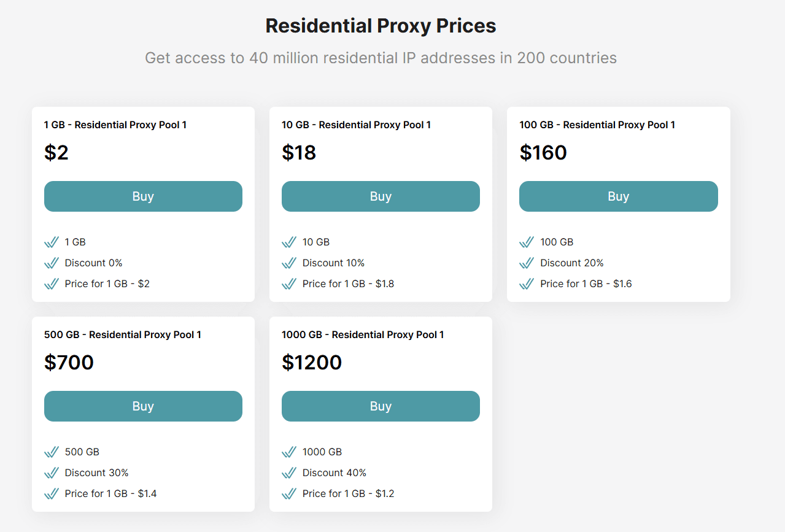This screenshot has height=532, width=785.
Task: Buy the 100 GB proxy plan
Action: pyautogui.click(x=618, y=196)
